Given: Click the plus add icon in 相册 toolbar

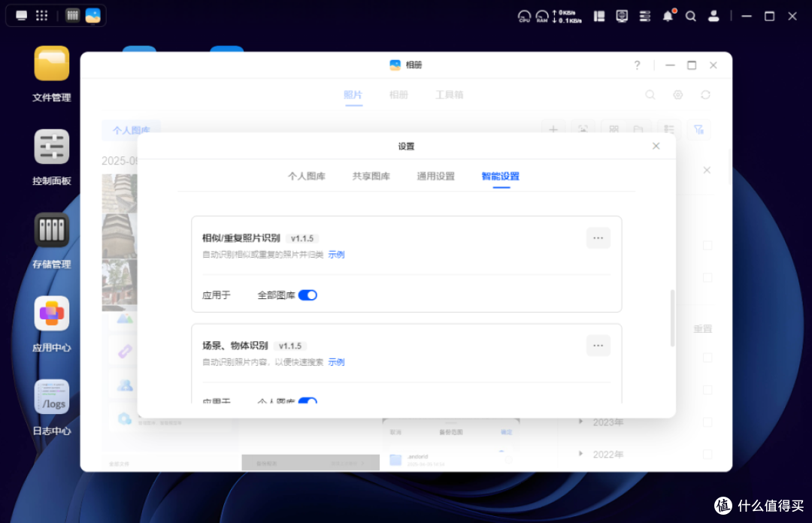Looking at the screenshot, I should click(x=553, y=129).
